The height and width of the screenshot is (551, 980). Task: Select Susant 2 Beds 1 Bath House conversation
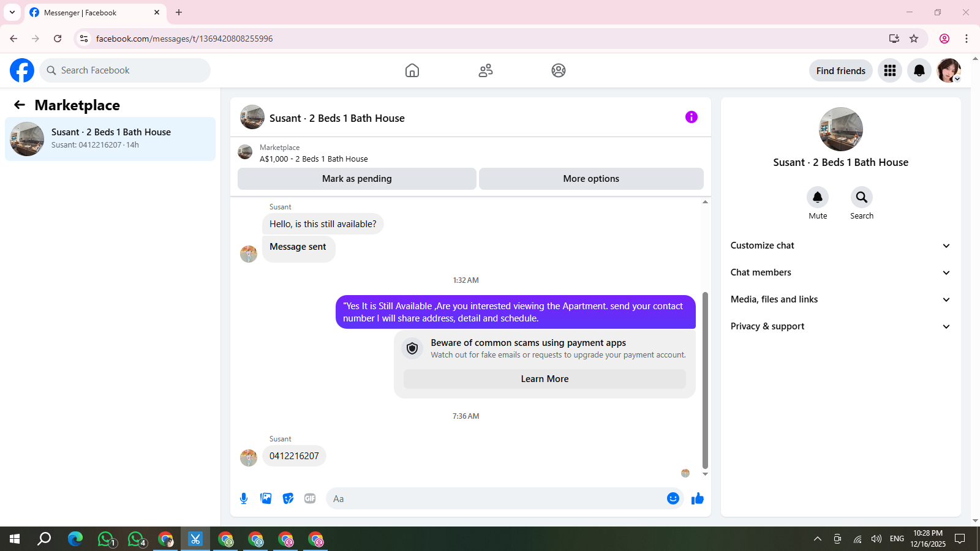point(110,139)
